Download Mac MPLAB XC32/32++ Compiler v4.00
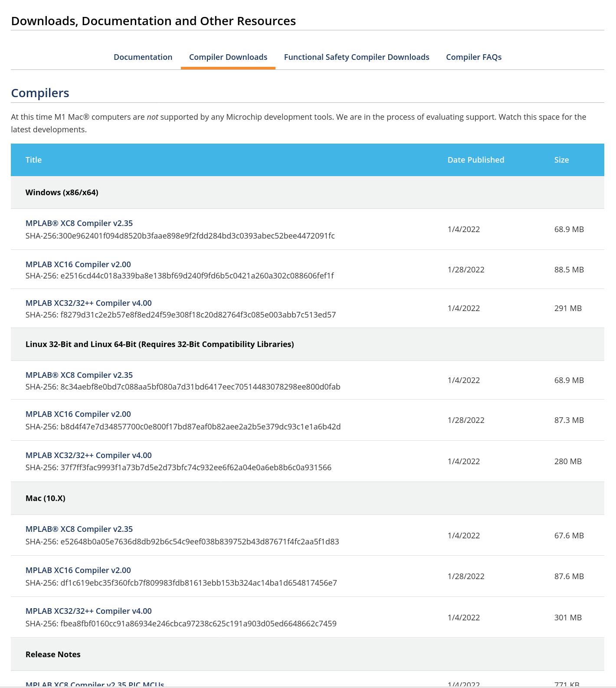The image size is (616, 688). click(x=88, y=611)
